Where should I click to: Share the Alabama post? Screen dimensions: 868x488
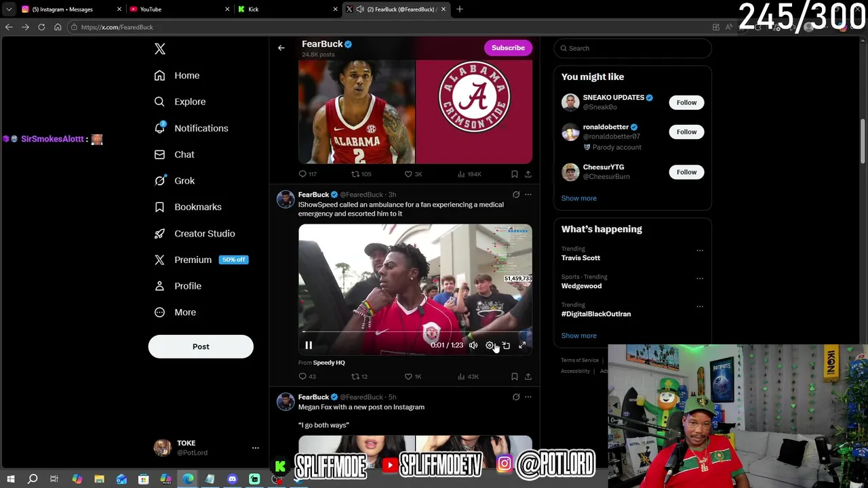coord(528,174)
